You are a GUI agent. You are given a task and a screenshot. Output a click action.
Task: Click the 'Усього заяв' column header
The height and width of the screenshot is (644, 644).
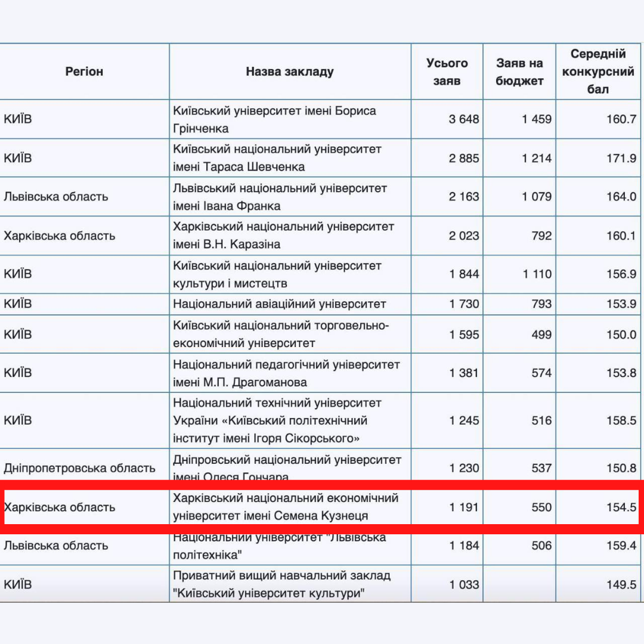click(447, 72)
